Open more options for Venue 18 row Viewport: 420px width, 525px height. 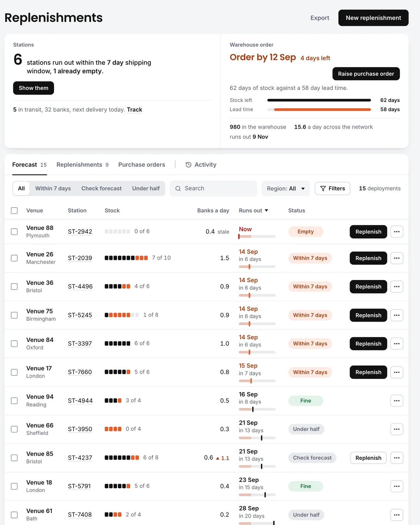coord(397,486)
